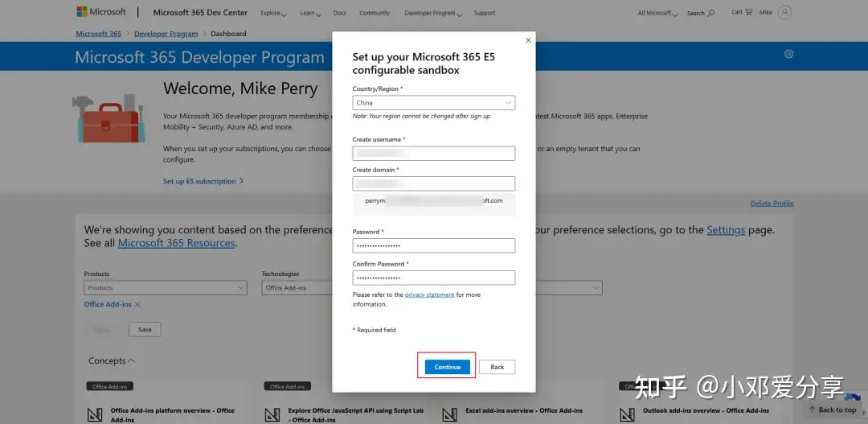
Task: Open the Country/Region dropdown showing China
Action: pyautogui.click(x=434, y=102)
